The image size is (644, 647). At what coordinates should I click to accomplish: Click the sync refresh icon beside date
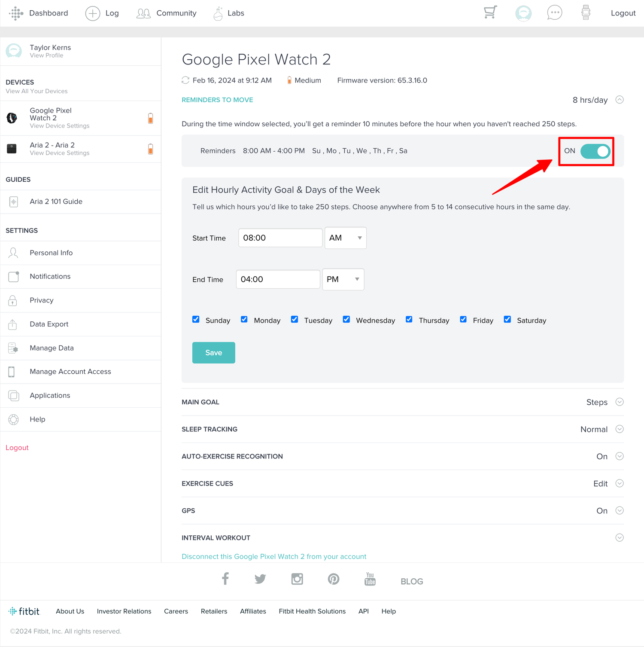coord(185,80)
